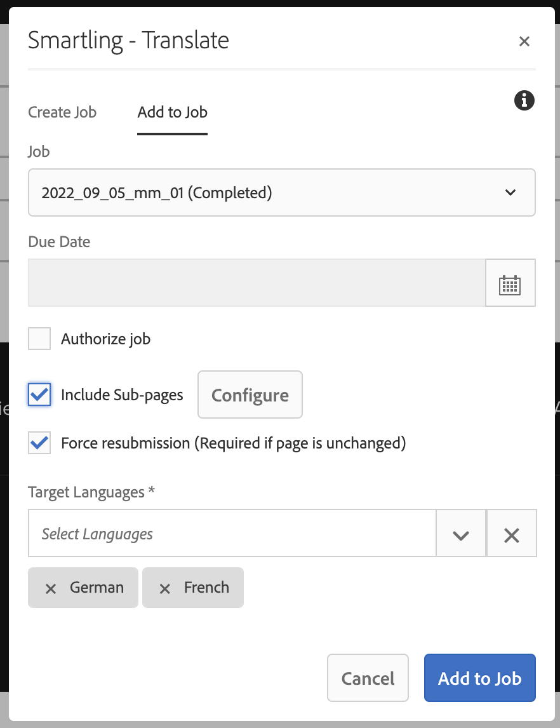Click the info icon in dialog
The width and height of the screenshot is (560, 728).
[524, 100]
